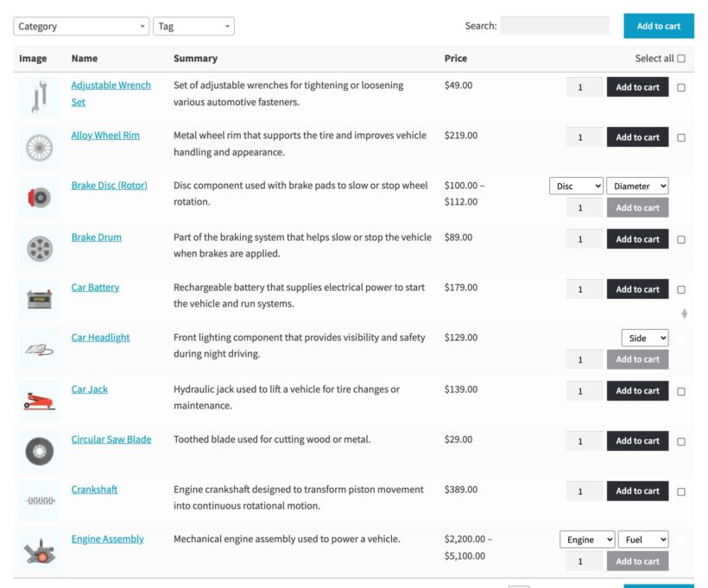
Task: Open the Brake Disc (Rotor) link
Action: point(110,186)
